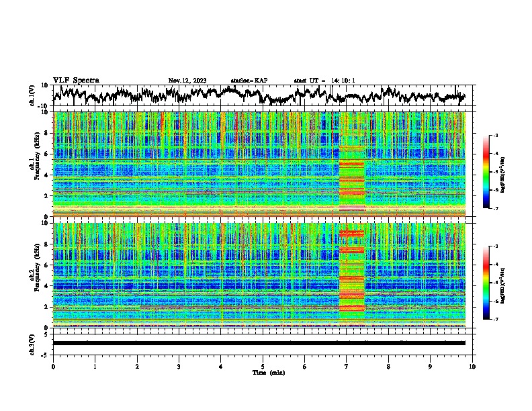This screenshot has height=411, width=532.
Task: Select the date text "Nov.12, 2023"
Action: point(187,81)
